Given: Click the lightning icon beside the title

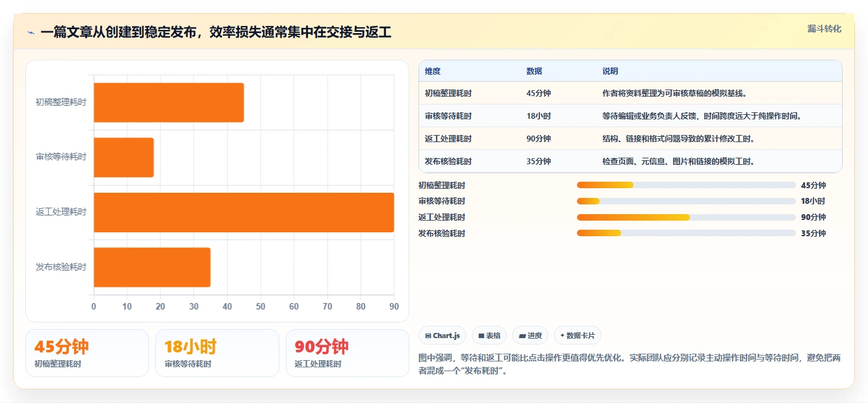Looking at the screenshot, I should click(x=31, y=32).
